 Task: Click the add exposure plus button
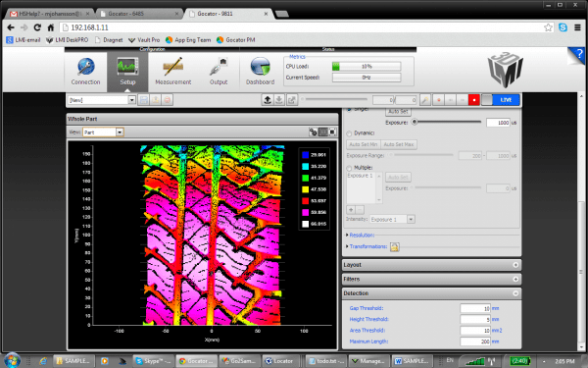[351, 210]
